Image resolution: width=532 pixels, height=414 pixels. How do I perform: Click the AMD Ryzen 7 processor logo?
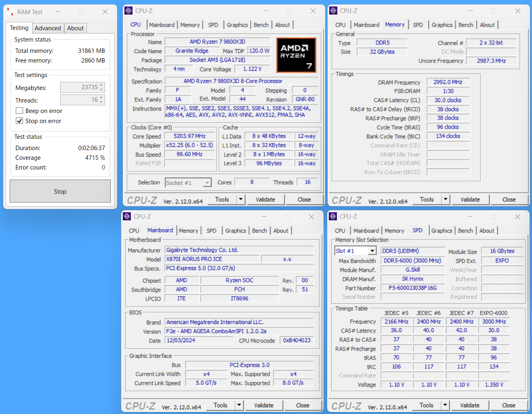click(296, 55)
